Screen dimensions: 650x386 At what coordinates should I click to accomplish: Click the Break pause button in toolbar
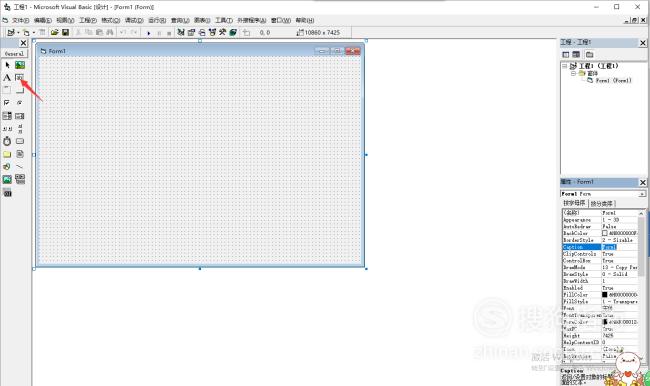(x=159, y=33)
